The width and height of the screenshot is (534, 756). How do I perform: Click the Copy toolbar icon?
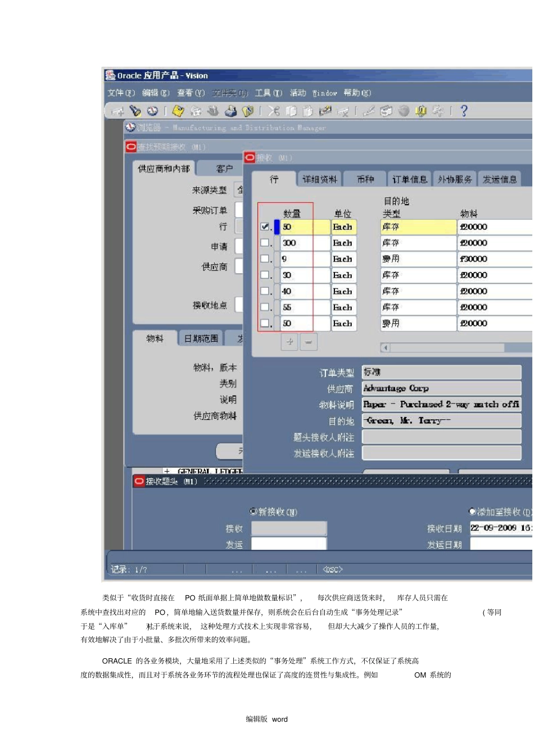[291, 111]
